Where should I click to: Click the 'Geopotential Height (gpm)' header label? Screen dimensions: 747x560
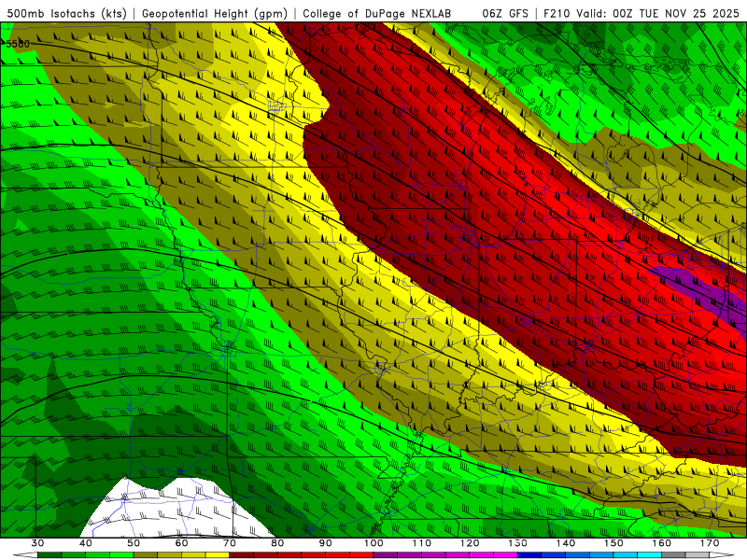click(215, 14)
